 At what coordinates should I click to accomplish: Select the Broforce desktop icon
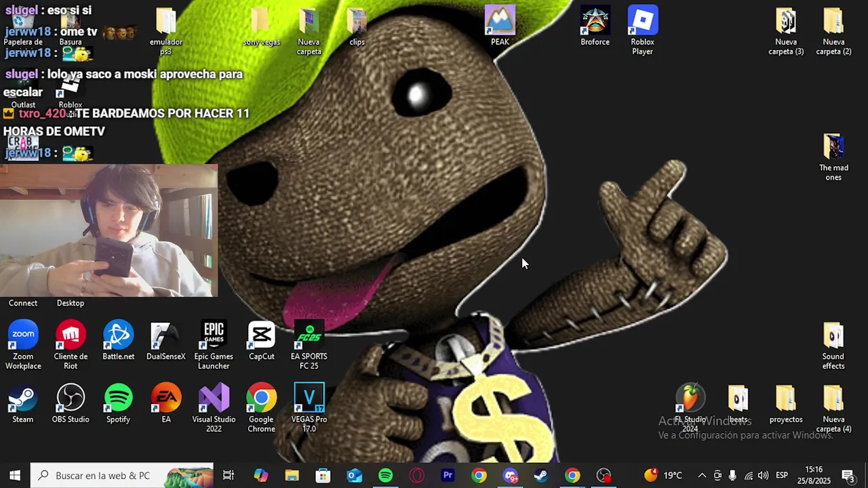point(595,26)
